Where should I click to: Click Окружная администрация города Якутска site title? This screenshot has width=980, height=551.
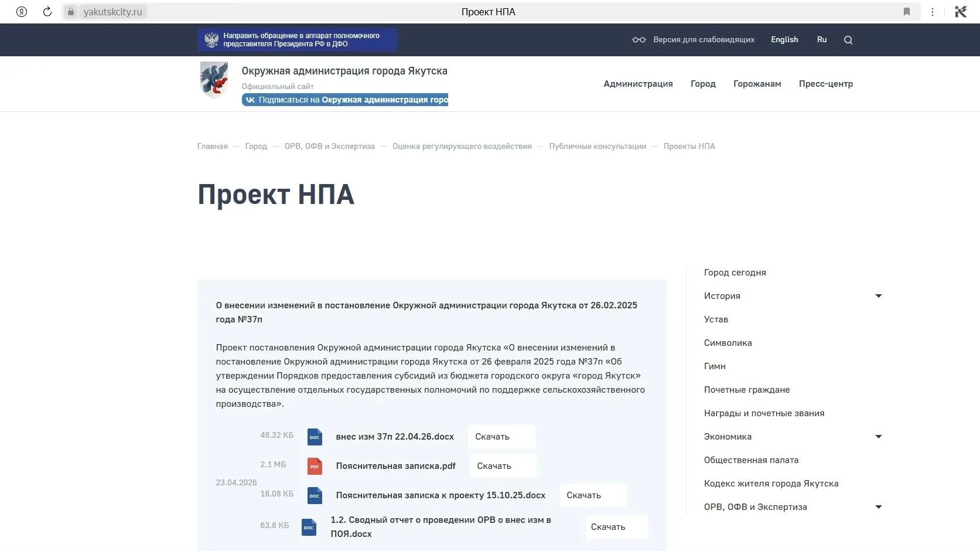pyautogui.click(x=344, y=71)
